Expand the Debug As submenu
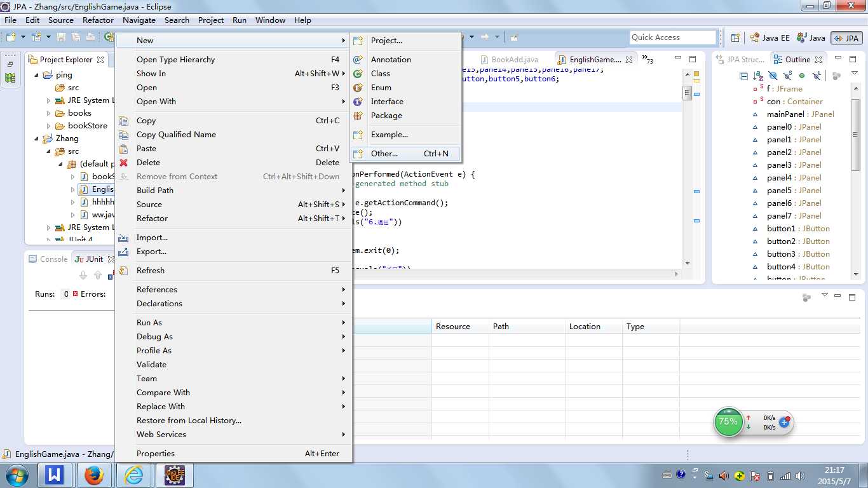 coord(233,337)
